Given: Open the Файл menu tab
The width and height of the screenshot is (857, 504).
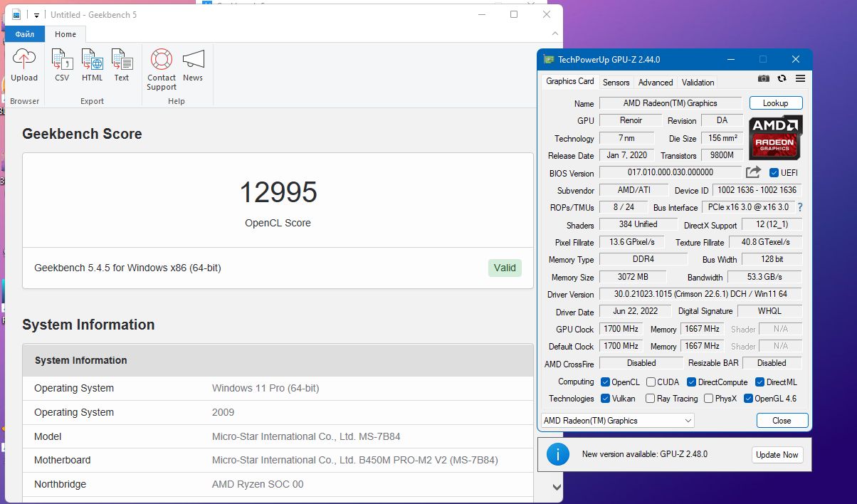Looking at the screenshot, I should click(25, 34).
